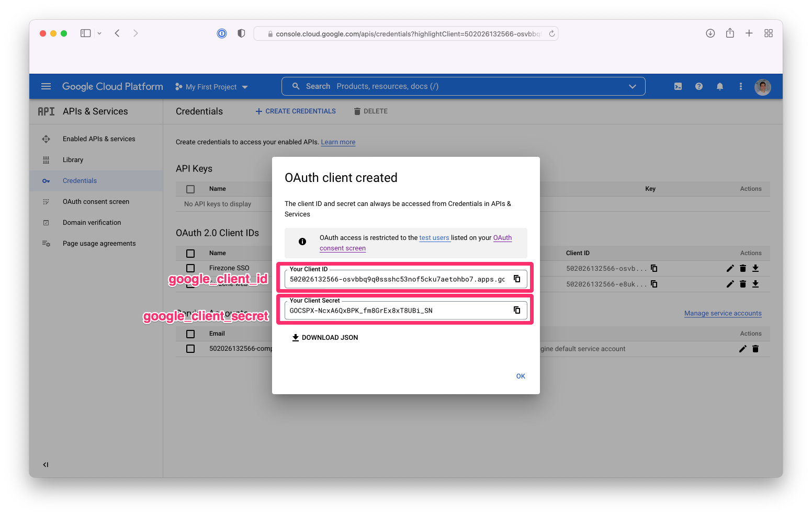Select all rows via the Name header checkbox
This screenshot has width=812, height=516.
(x=190, y=253)
